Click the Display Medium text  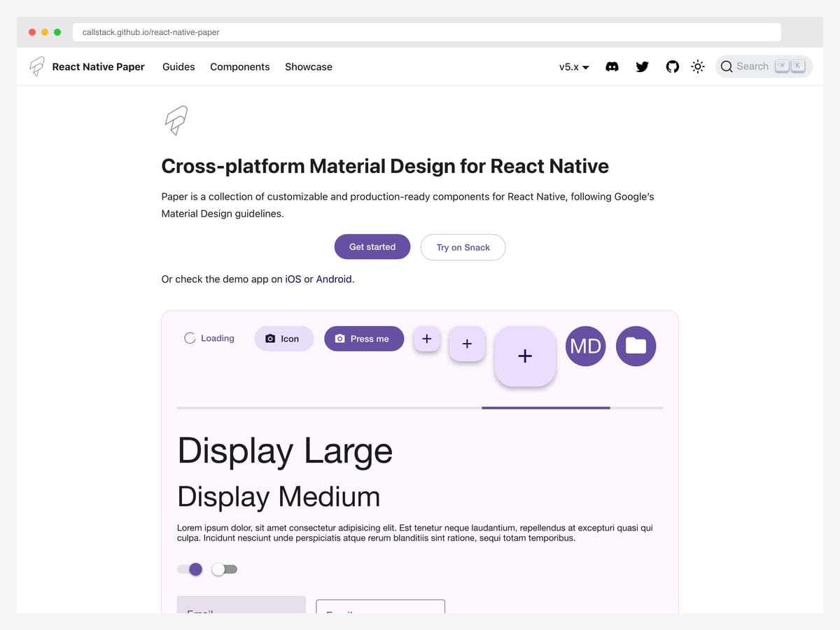click(279, 497)
